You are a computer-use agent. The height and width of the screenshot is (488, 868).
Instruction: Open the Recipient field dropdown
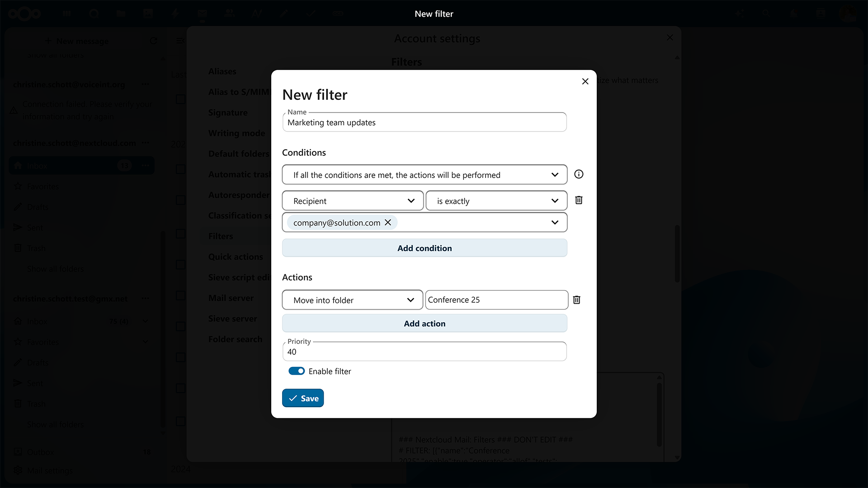coord(353,201)
